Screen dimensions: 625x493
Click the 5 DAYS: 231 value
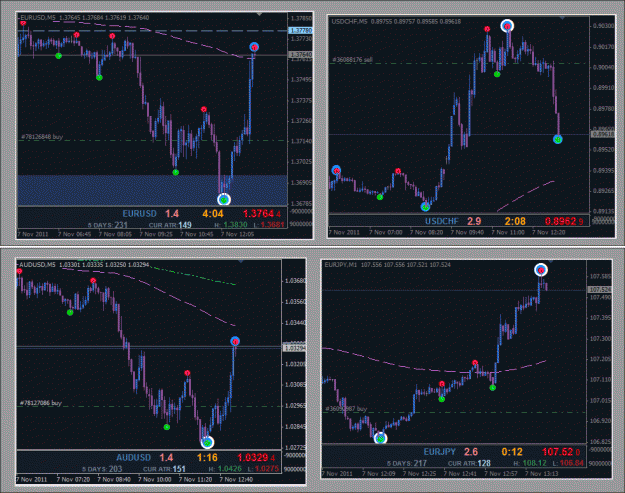pyautogui.click(x=108, y=225)
